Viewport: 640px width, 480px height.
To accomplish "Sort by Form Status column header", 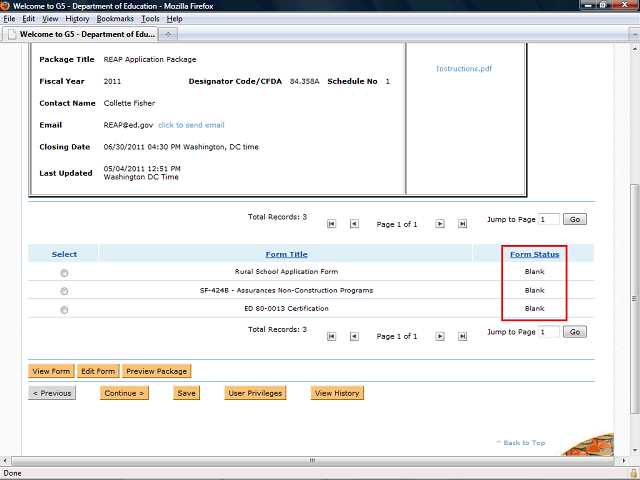I will (534, 254).
